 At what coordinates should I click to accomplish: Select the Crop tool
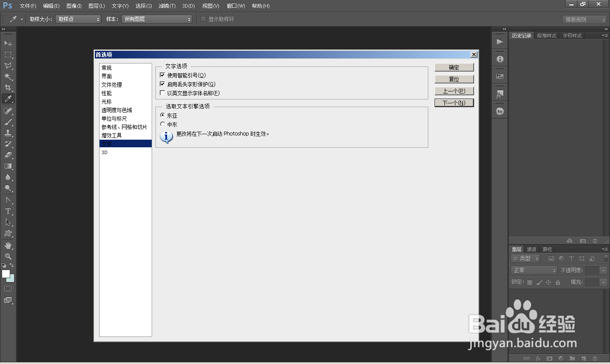click(x=8, y=88)
